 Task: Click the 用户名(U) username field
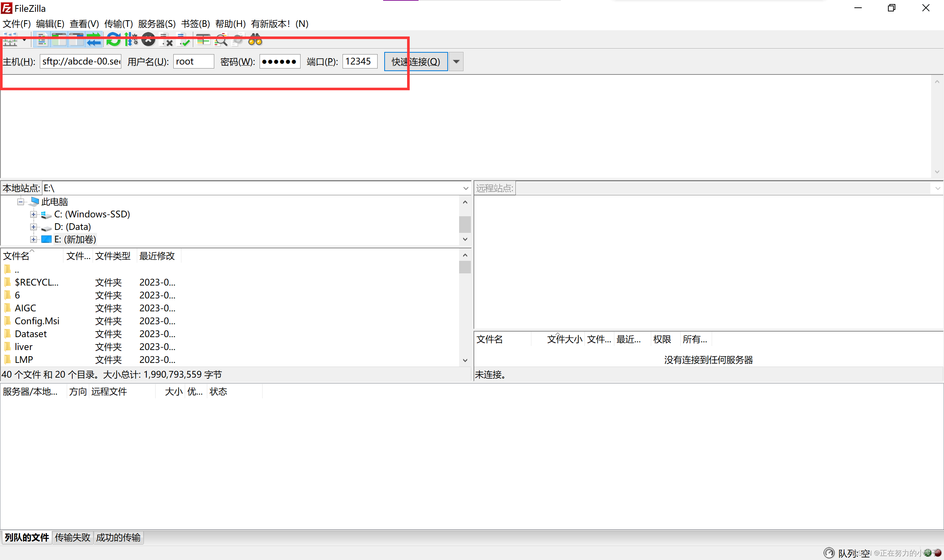pyautogui.click(x=193, y=62)
